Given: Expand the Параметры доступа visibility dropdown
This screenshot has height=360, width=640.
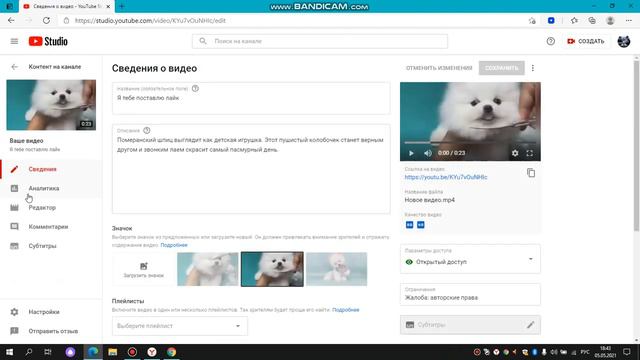Looking at the screenshot, I should click(x=470, y=259).
